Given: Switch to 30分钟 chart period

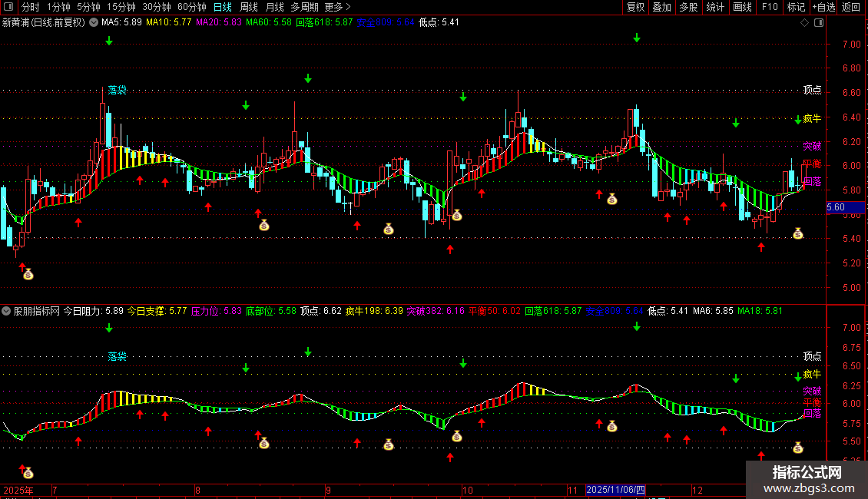Looking at the screenshot, I should (x=156, y=7).
